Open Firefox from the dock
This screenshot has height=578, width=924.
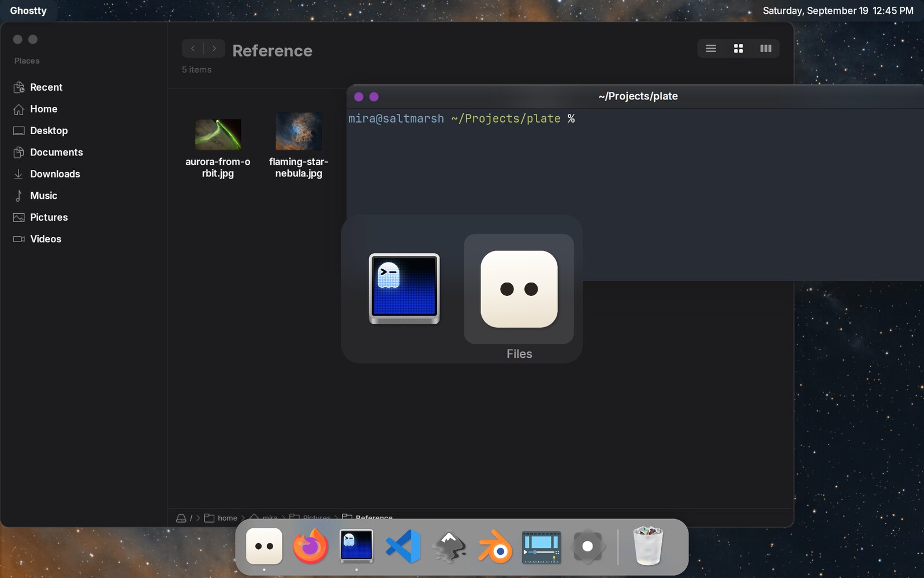click(310, 546)
